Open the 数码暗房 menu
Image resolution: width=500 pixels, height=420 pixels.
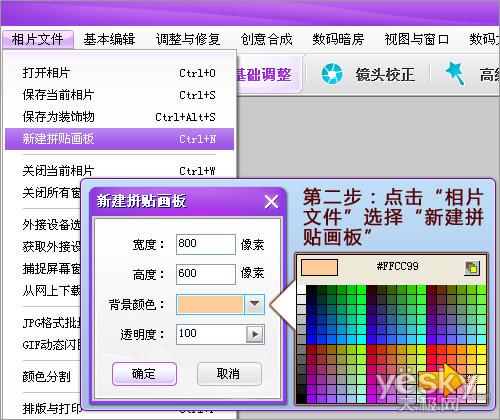338,39
